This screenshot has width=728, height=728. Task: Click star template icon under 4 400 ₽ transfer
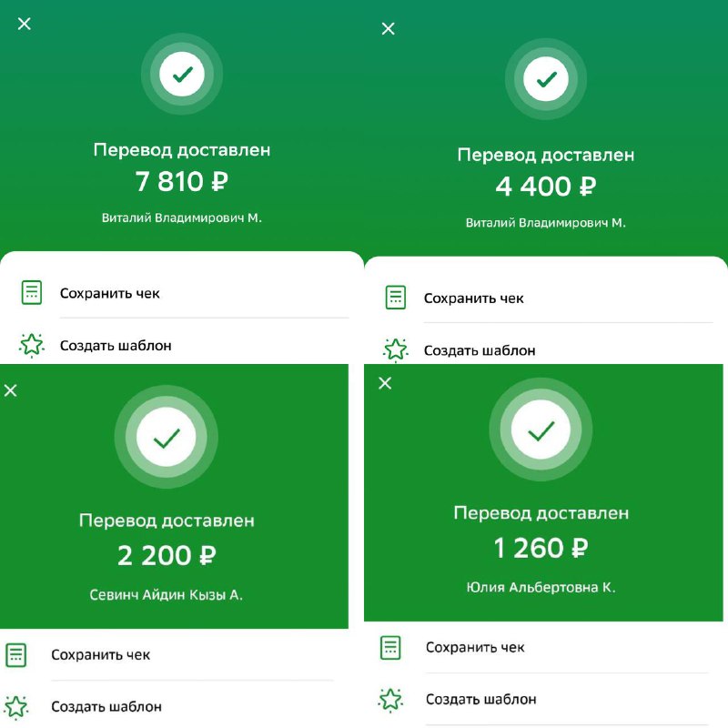396,349
